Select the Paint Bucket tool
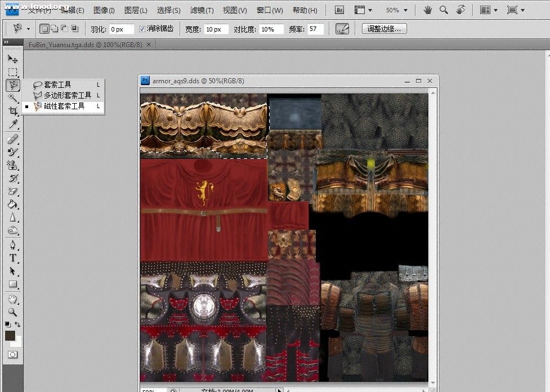This screenshot has width=550, height=392. 12,205
